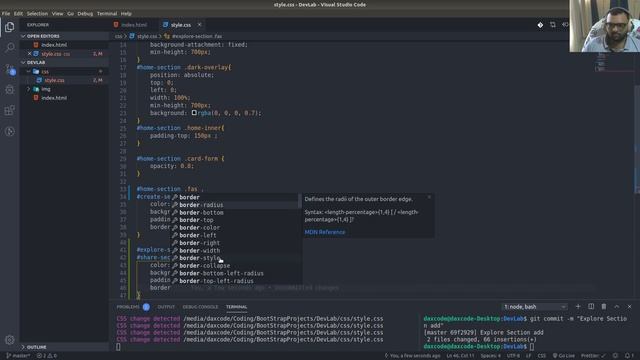This screenshot has height=360, width=640.
Task: Click Go Live in status bar
Action: coord(564,356)
